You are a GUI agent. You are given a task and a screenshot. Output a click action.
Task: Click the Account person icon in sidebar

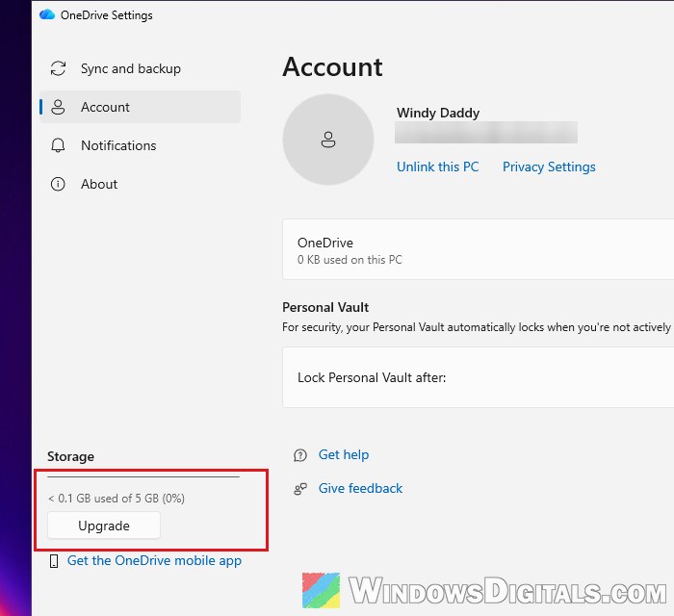coord(58,107)
